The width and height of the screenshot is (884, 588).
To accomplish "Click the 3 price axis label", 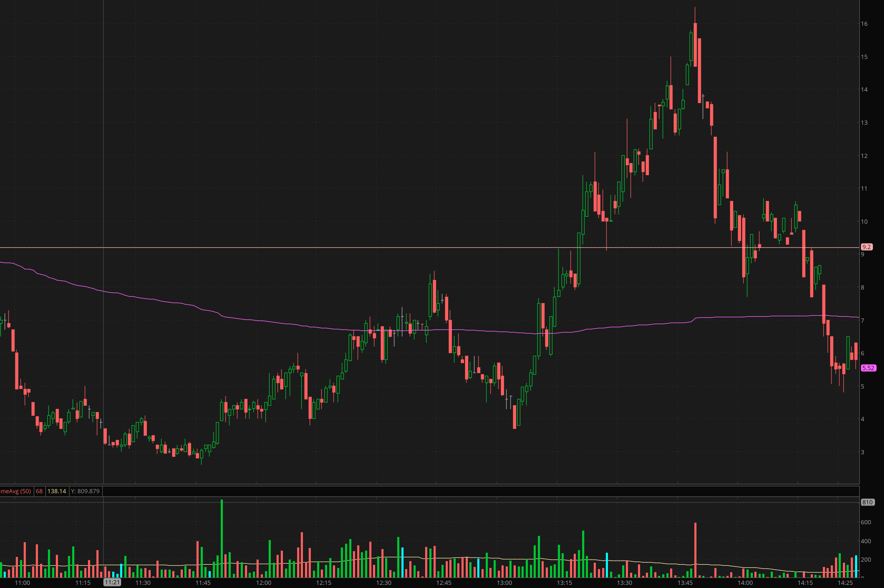I will pyautogui.click(x=863, y=452).
